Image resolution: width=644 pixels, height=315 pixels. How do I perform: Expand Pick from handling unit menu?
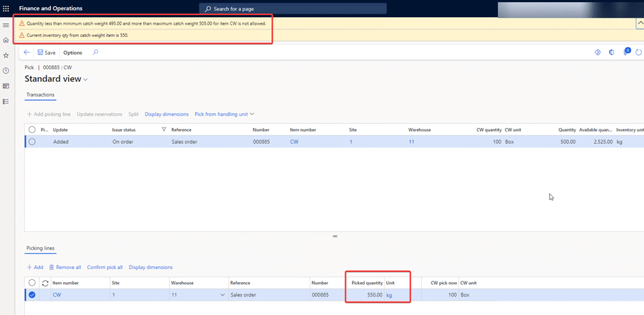pos(225,114)
